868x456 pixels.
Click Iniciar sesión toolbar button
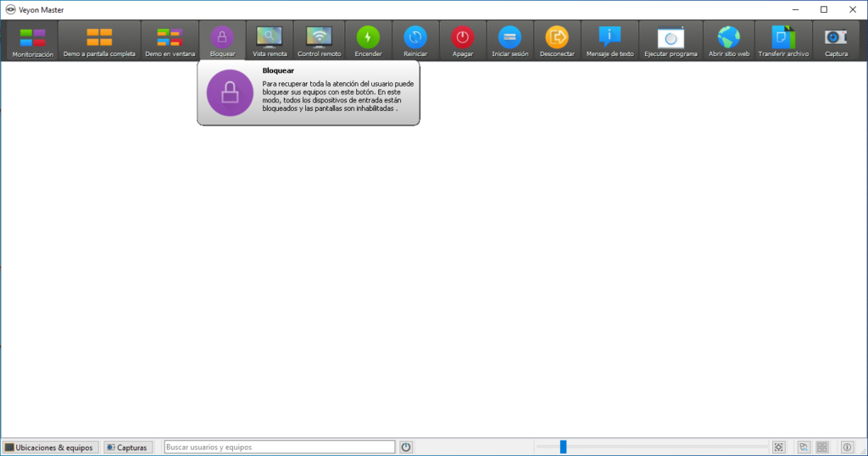click(x=509, y=41)
